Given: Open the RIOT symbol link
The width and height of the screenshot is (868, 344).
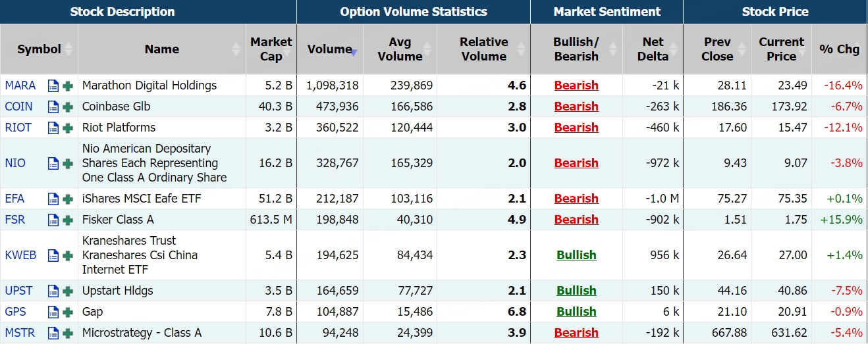Looking at the screenshot, I should [x=18, y=128].
